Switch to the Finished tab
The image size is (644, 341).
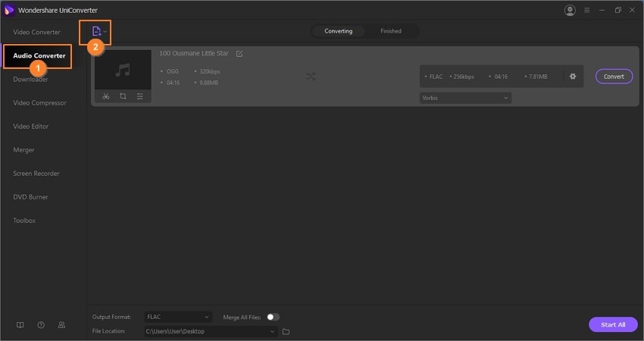click(x=391, y=31)
